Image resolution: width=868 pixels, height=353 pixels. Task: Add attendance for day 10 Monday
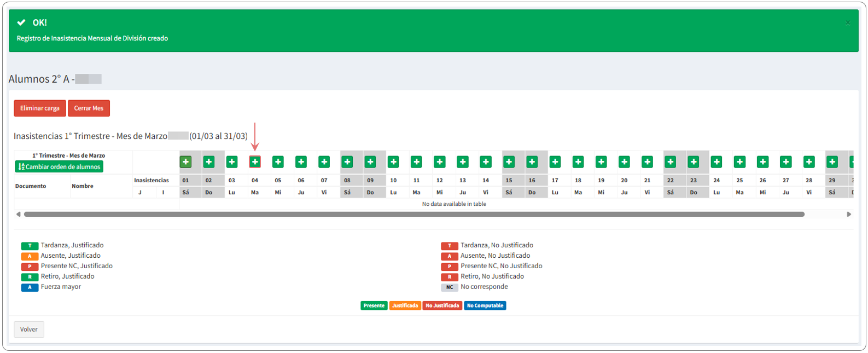pyautogui.click(x=393, y=162)
